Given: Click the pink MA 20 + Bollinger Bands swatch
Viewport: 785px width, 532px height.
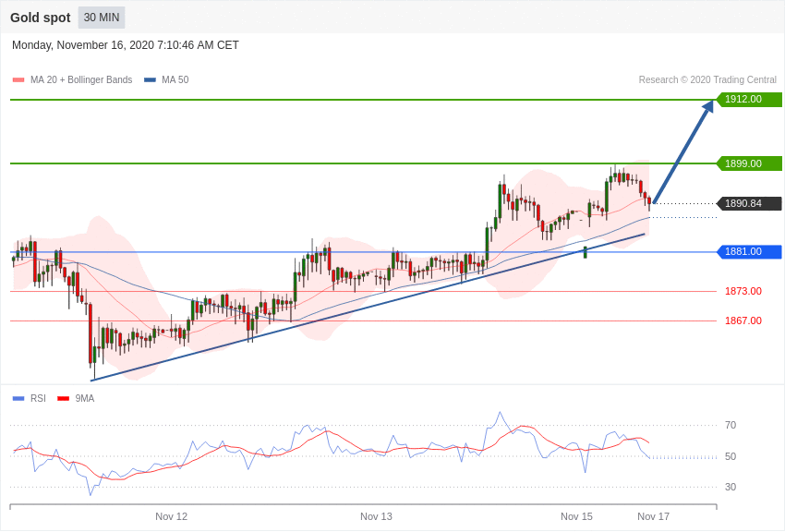Looking at the screenshot, I should click(x=18, y=80).
